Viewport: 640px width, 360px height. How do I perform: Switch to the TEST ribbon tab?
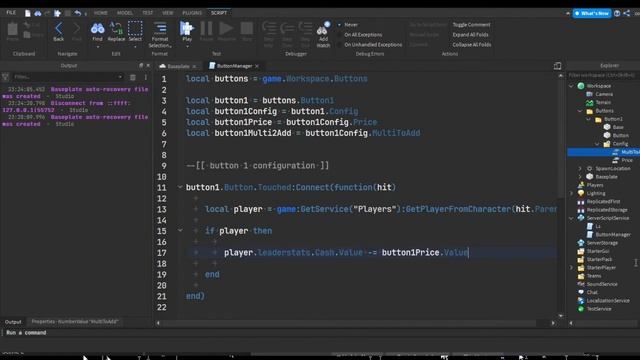click(x=148, y=13)
